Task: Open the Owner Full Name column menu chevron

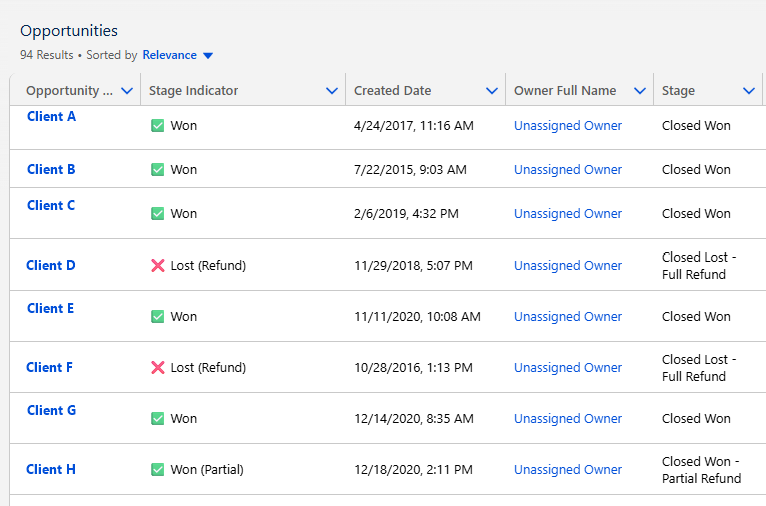Action: 640,91
